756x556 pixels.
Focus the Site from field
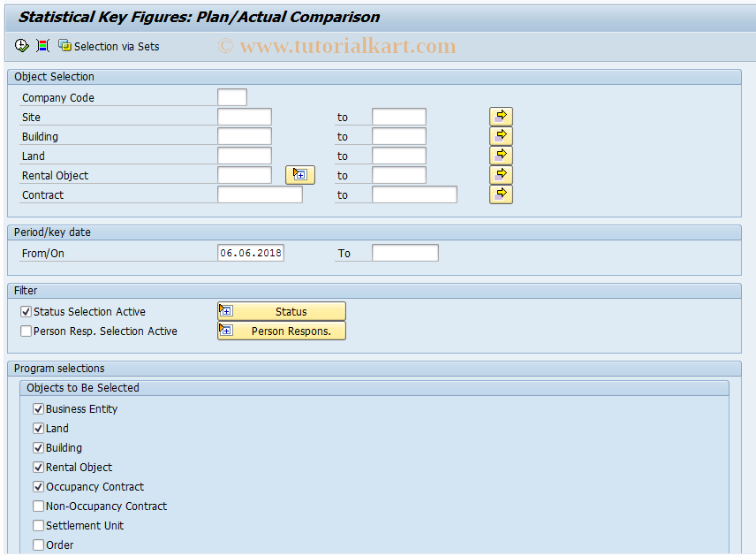click(245, 117)
